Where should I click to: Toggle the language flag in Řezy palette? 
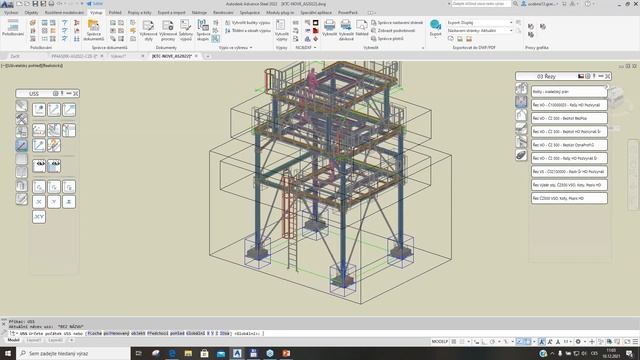pos(580,76)
